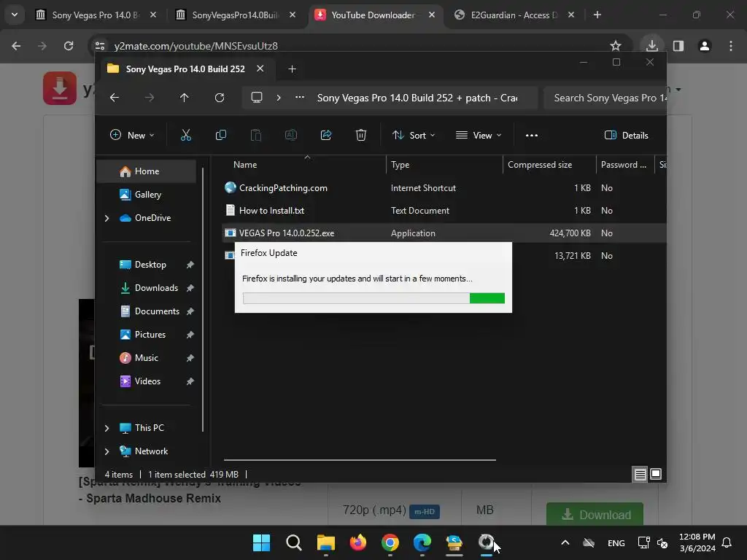Screen dimensions: 747x560
Task: Sort by Type column header
Action: tap(444, 165)
